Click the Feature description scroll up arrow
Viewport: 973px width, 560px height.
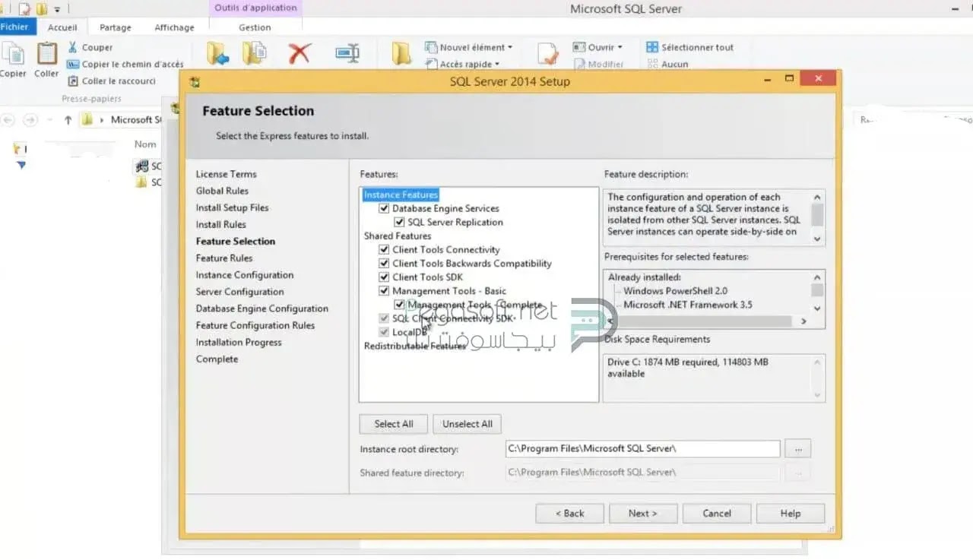tap(817, 196)
